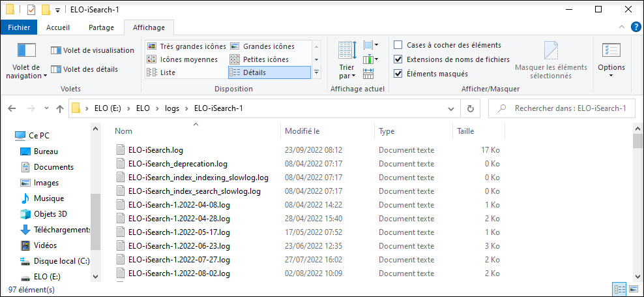Image resolution: width=644 pixels, height=297 pixels.
Task: Click navigation pane scrollbar down arrow
Action: tap(95, 276)
